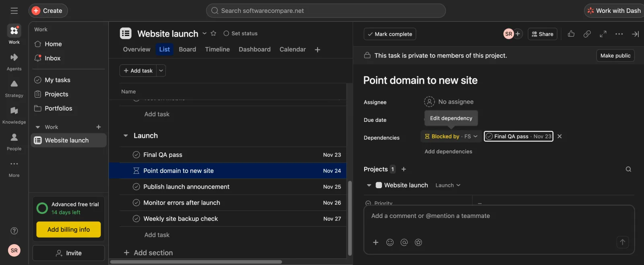Click Add task below Weekly site backup check
644x265 pixels.
[x=157, y=235]
